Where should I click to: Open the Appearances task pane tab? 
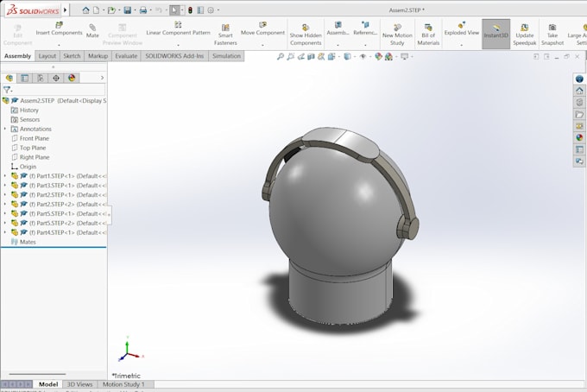coord(579,137)
